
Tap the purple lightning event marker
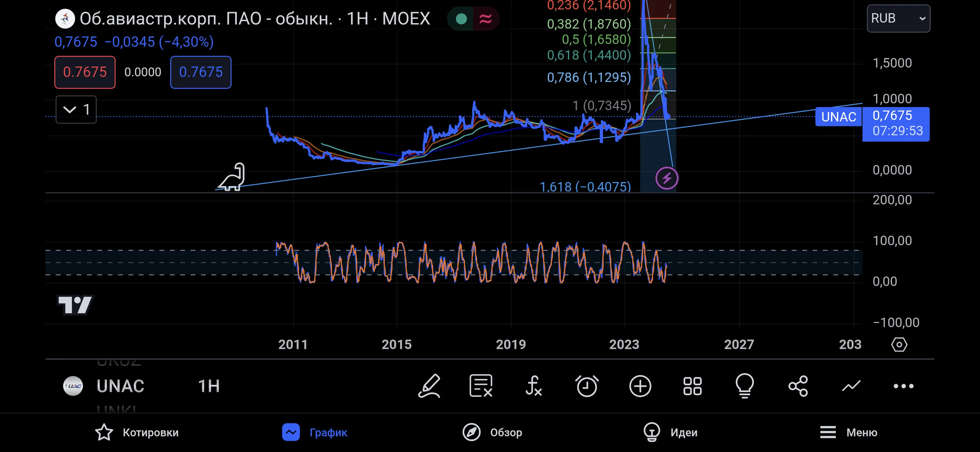[x=667, y=178]
